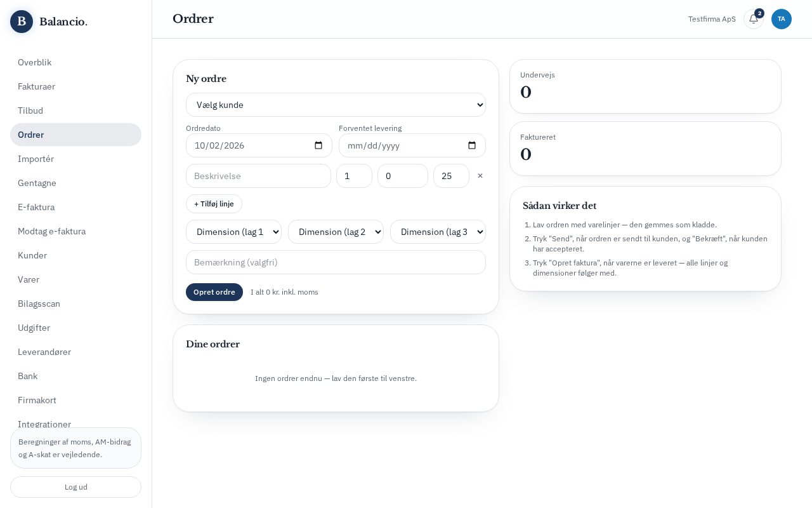Click the Balancio logo icon
This screenshot has height=508, width=812.
22,22
